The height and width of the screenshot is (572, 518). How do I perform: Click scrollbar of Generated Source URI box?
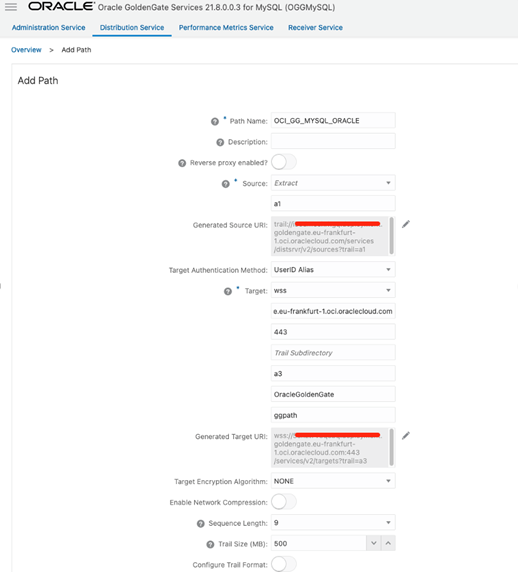(x=391, y=236)
